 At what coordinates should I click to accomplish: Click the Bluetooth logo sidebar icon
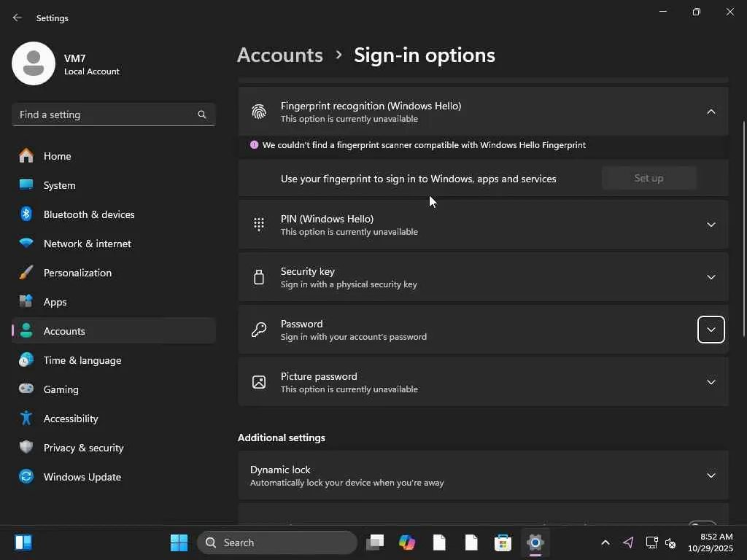26,214
